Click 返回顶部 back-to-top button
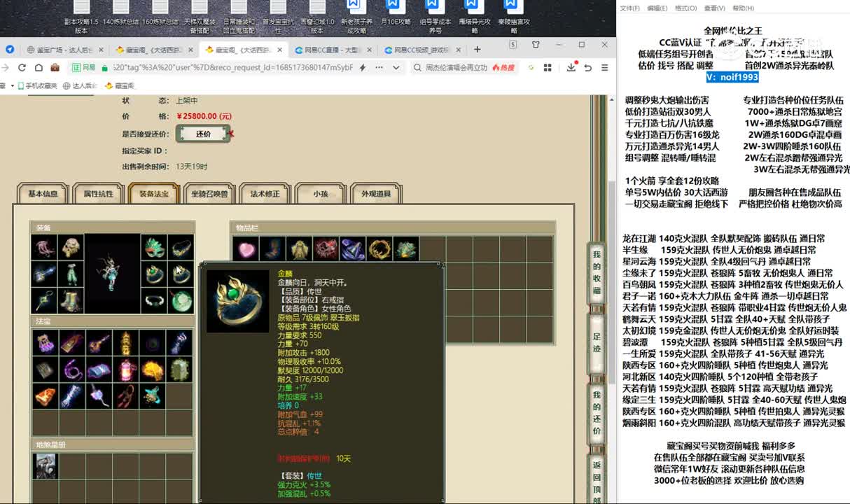Image resolution: width=850 pixels, height=504 pixels. pyautogui.click(x=597, y=480)
